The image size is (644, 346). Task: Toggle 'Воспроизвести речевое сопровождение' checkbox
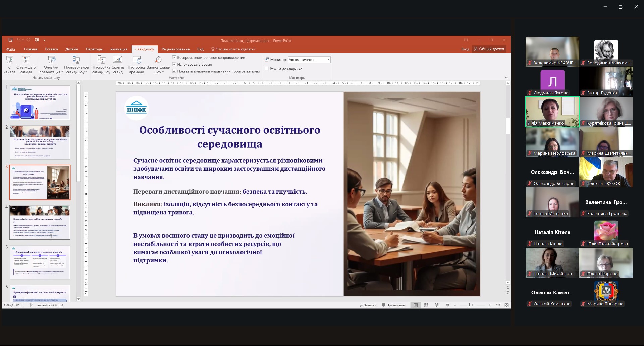pyautogui.click(x=174, y=58)
